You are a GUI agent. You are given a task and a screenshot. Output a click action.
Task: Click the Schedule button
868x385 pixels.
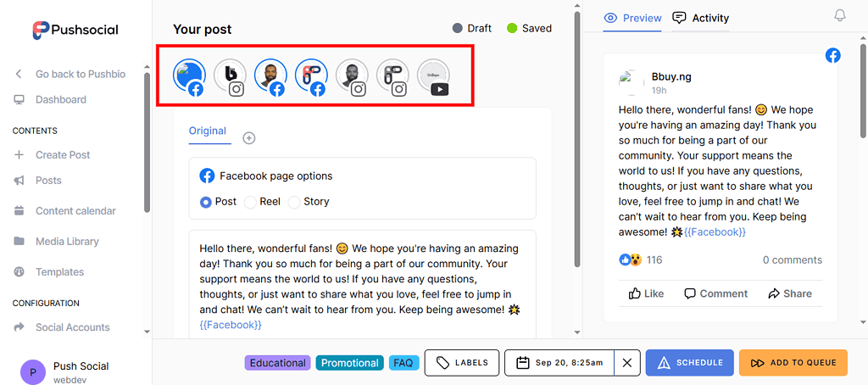click(688, 363)
